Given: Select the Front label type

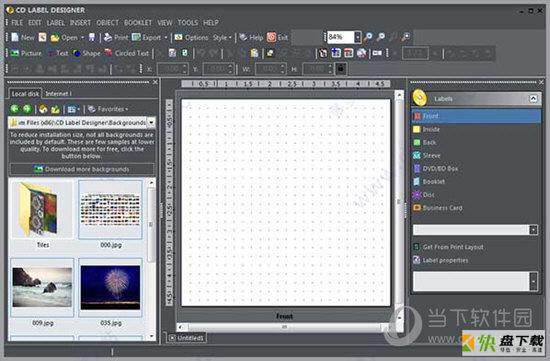Looking at the screenshot, I should [x=476, y=116].
